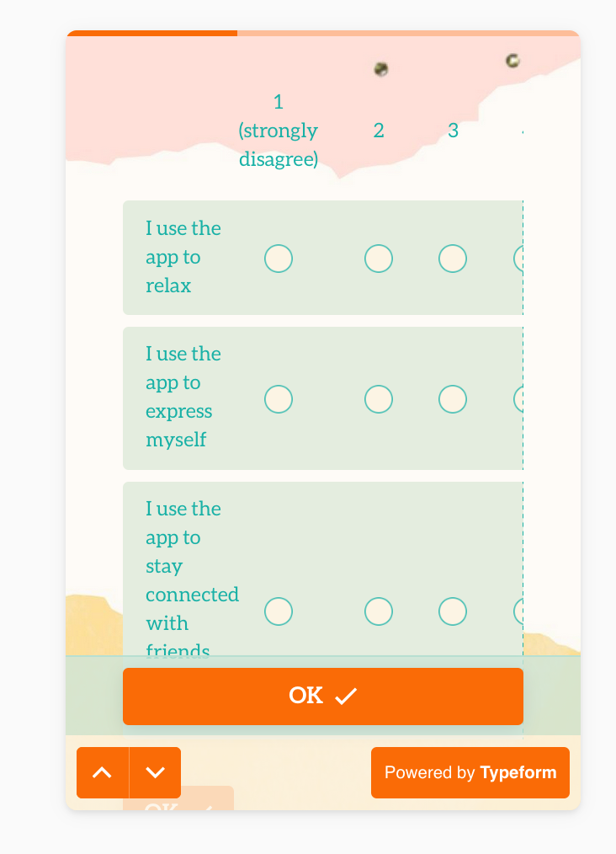Select 2 for 'stay connected with friends' row
The height and width of the screenshot is (854, 616).
[379, 611]
